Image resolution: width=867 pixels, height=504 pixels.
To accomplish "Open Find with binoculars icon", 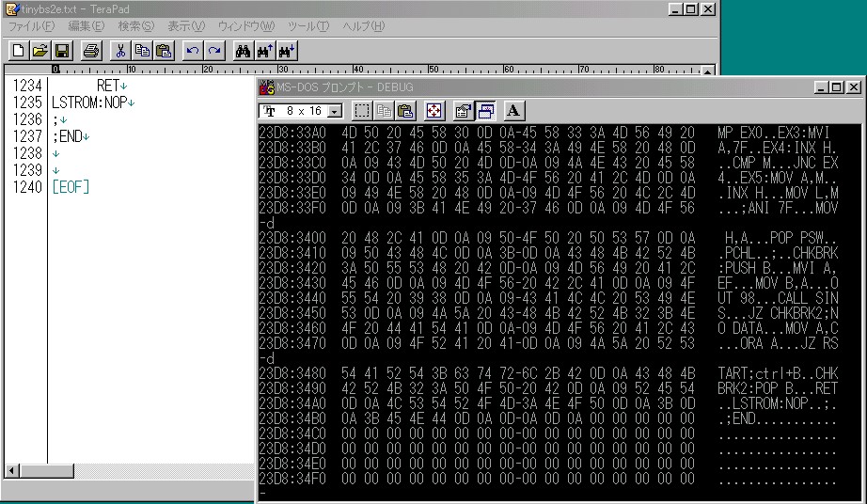I will point(243,51).
